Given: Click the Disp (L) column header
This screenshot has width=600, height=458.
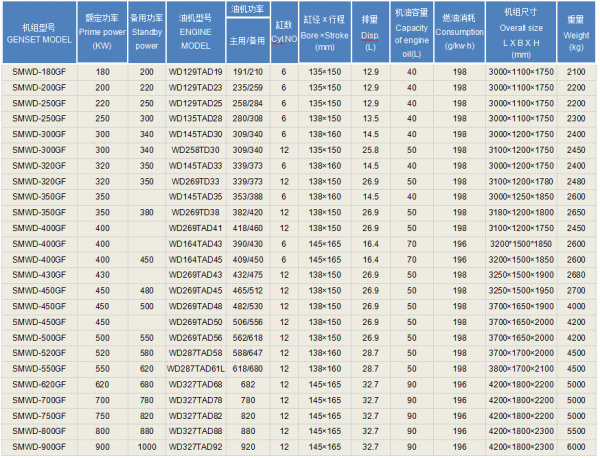Looking at the screenshot, I should coord(370,32).
